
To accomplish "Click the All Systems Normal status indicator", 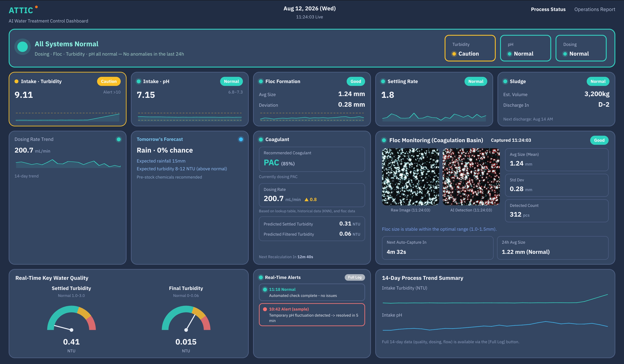I will pyautogui.click(x=23, y=47).
